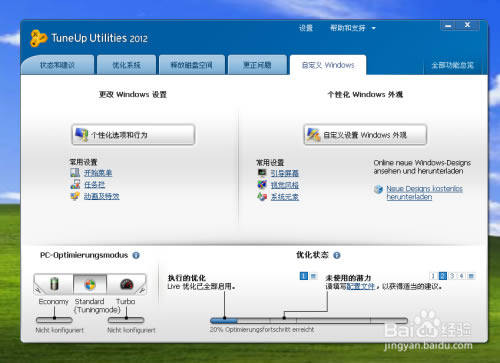The width and height of the screenshot is (500, 363).
Task: Click the icon beside 动画及特效
Action: click(x=75, y=196)
